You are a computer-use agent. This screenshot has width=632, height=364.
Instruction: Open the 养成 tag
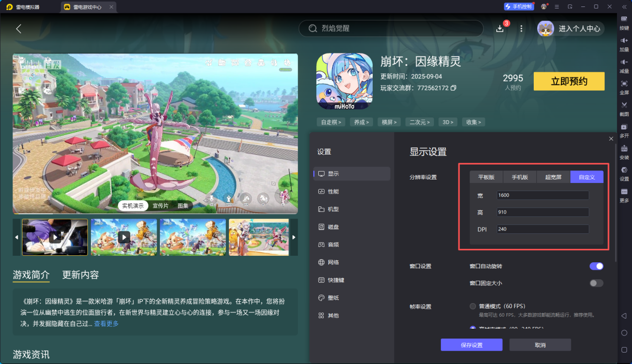pos(362,122)
